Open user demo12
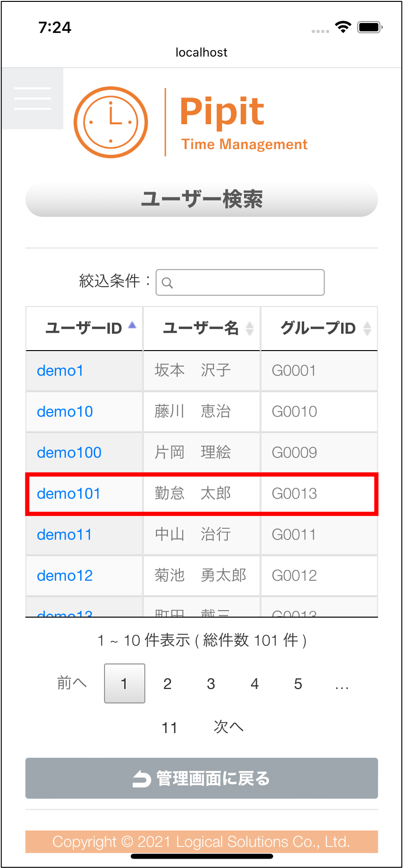 [65, 576]
